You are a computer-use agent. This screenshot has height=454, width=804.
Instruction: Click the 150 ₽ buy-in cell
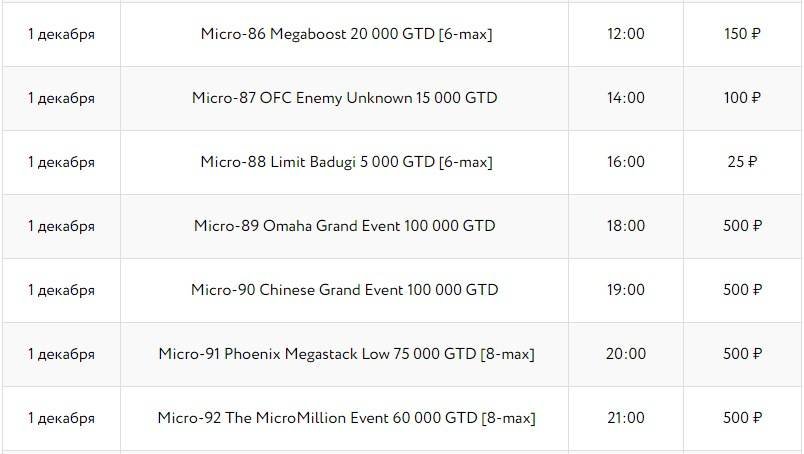743,34
